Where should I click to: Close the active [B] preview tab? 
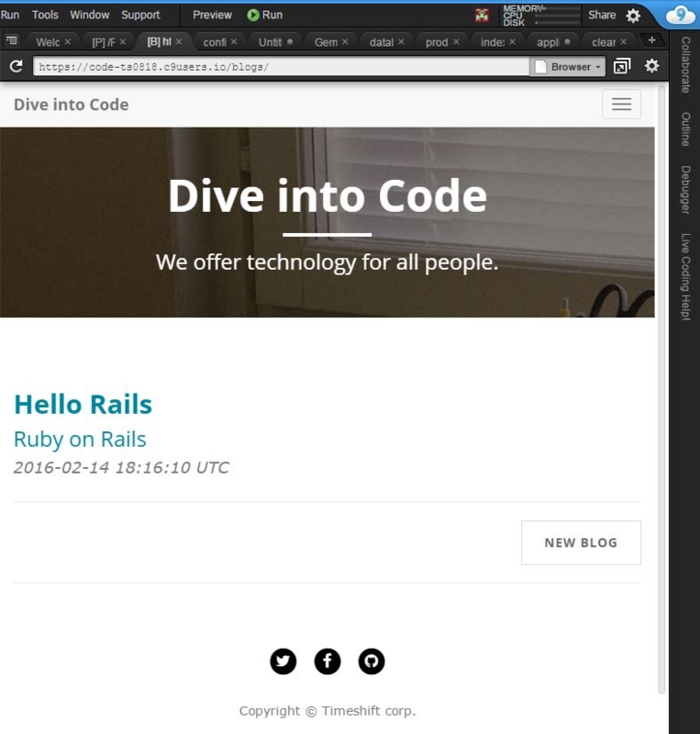(x=178, y=41)
